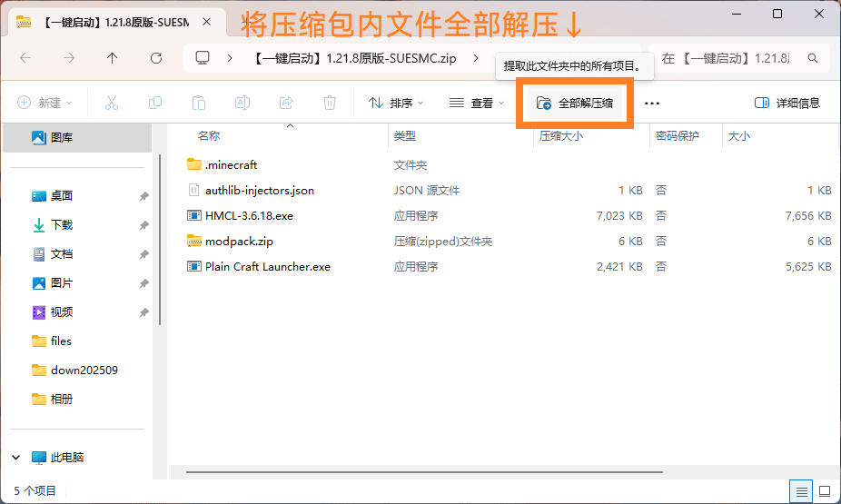Click the Paste clipboard icon

199,104
